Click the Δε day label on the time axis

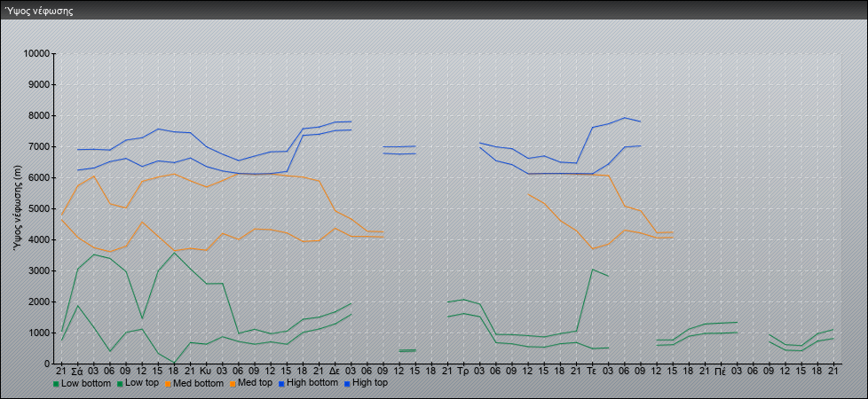tap(335, 371)
